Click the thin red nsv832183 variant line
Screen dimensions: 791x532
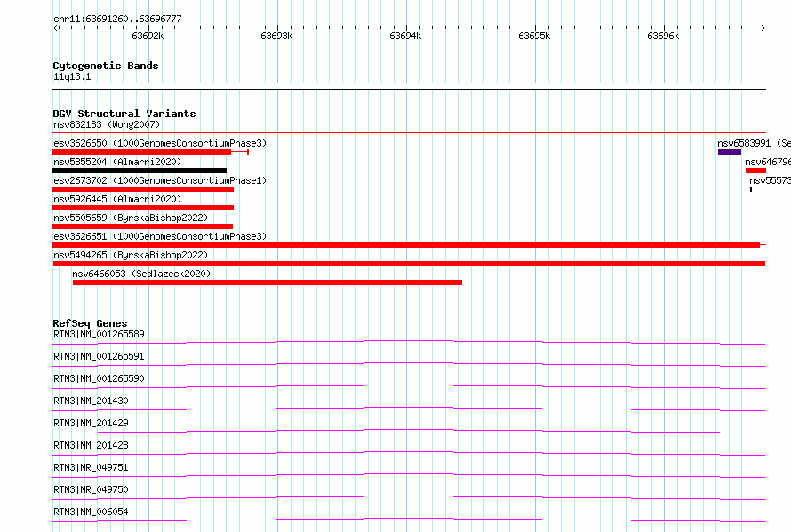409,132
